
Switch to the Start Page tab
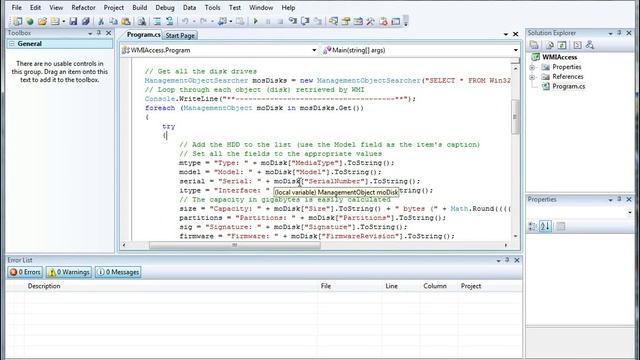(180, 36)
